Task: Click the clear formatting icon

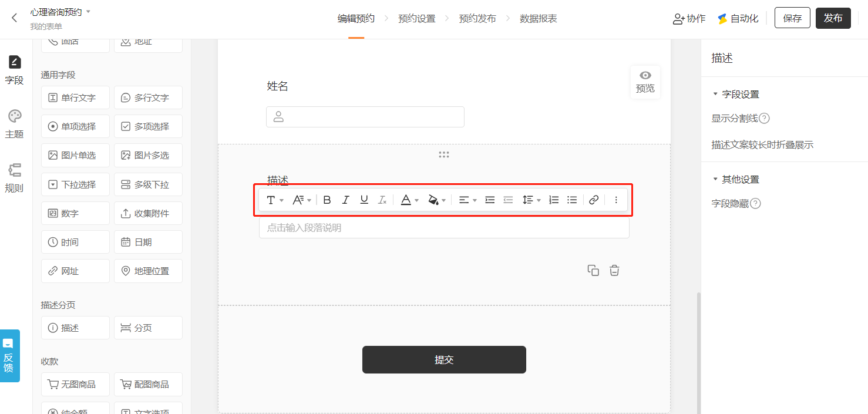Action: click(382, 200)
